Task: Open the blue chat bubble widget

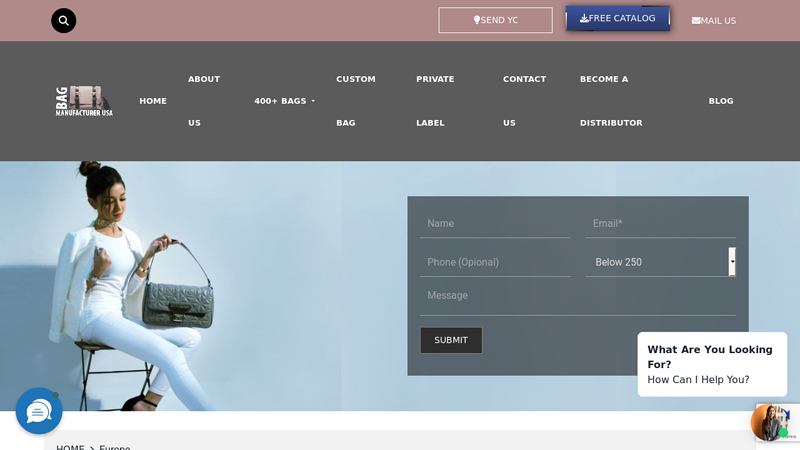Action: click(39, 411)
